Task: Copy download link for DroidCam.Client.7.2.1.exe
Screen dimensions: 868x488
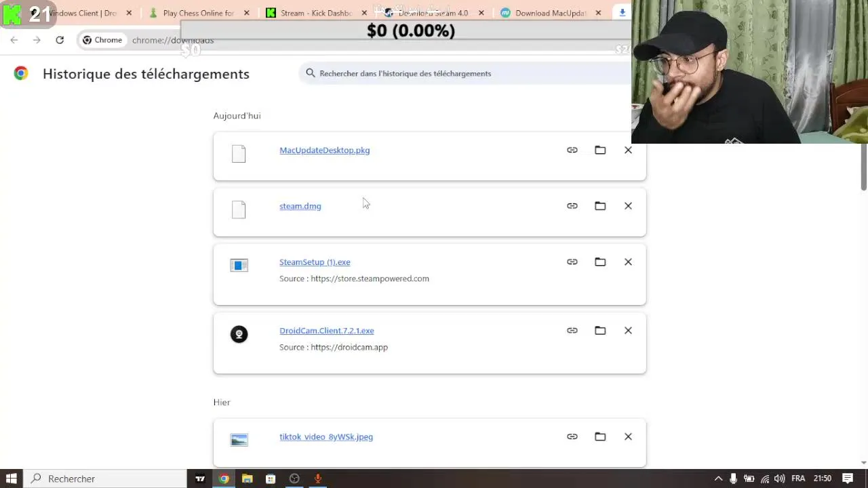Action: coord(572,330)
